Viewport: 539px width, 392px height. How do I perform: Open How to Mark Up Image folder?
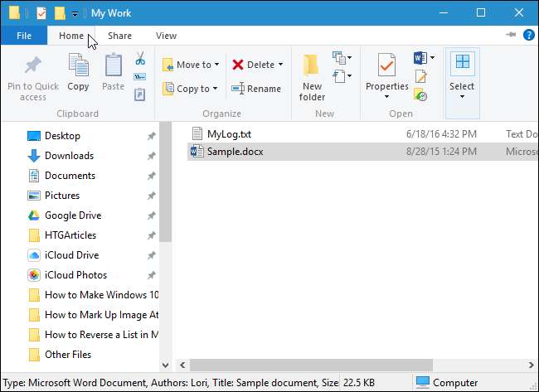[x=93, y=315]
